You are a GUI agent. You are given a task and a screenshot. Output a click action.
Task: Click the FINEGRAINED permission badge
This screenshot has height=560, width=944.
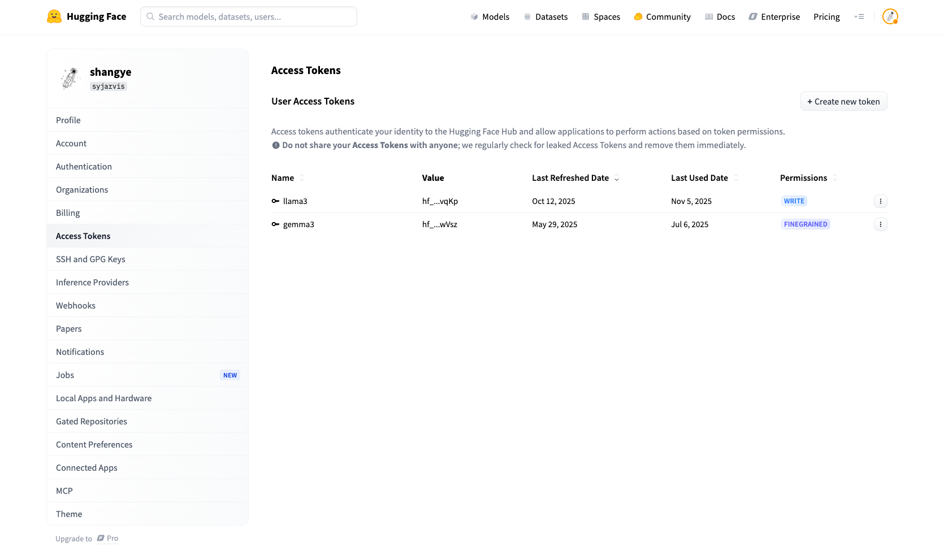pyautogui.click(x=806, y=224)
